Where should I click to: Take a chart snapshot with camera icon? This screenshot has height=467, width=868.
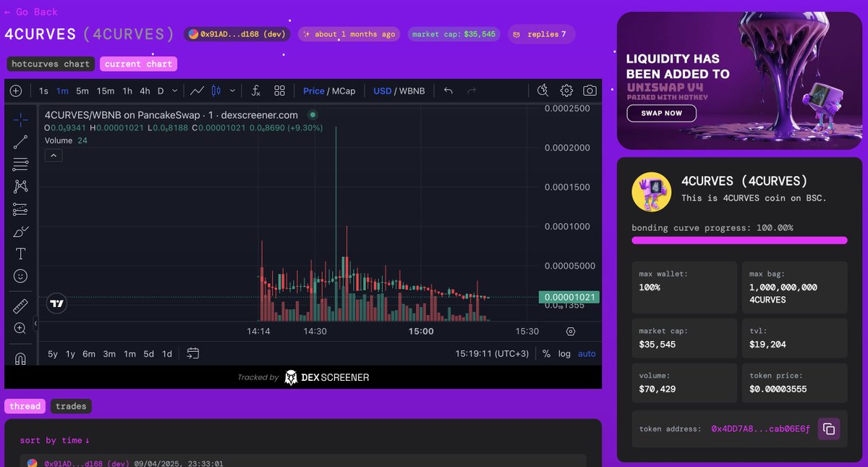590,91
